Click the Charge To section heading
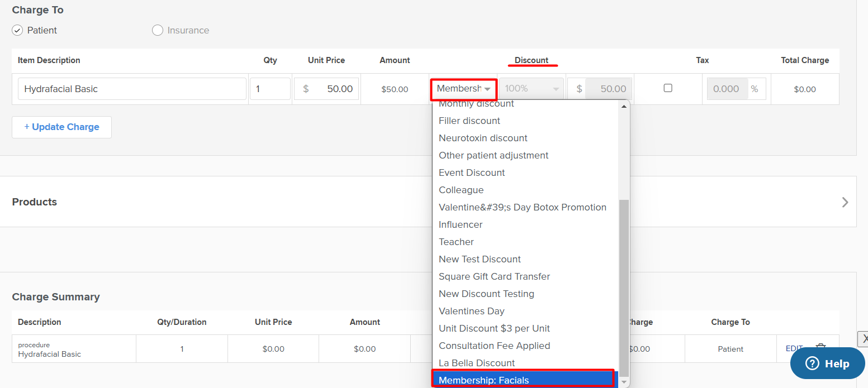The image size is (868, 388). click(x=38, y=10)
